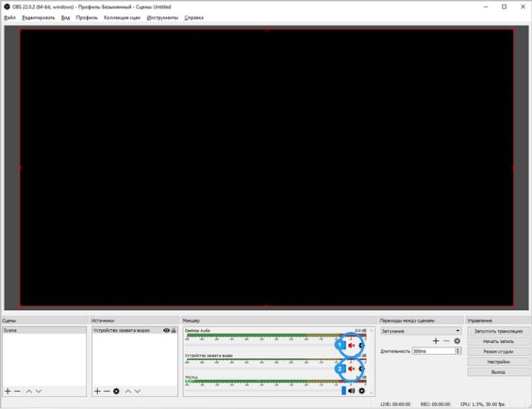Click the transition duration spinner arrows
Viewport: 532px width, 409px height.
point(457,351)
